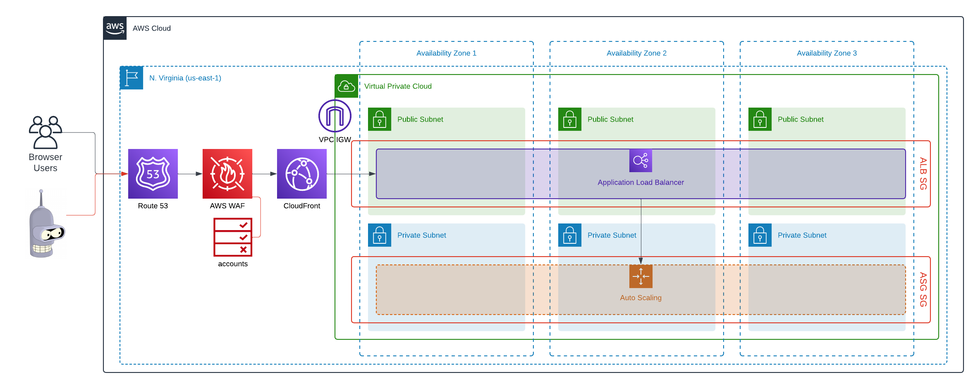Viewport: 980px width, 389px height.
Task: Select the Virtual Private Cloud label
Action: tap(398, 86)
